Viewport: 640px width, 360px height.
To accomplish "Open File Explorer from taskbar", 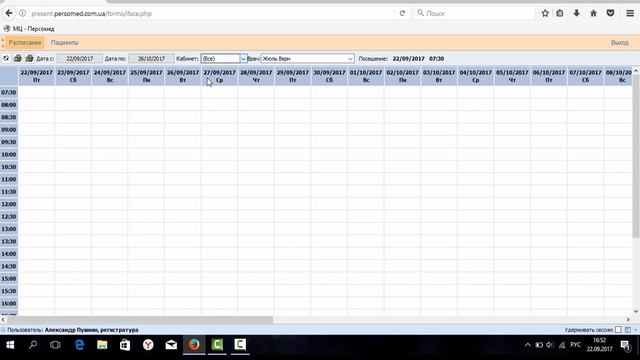I will (102, 345).
